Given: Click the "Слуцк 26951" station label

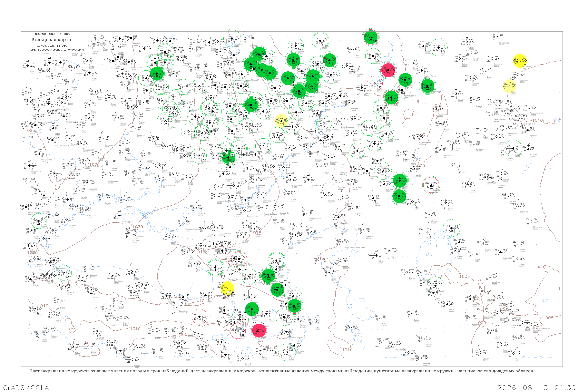Looking at the screenshot, I should pyautogui.click(x=113, y=105).
